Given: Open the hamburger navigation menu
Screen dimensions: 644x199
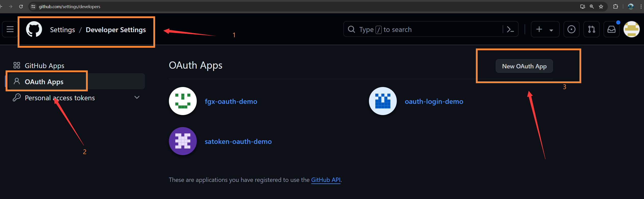Looking at the screenshot, I should pyautogui.click(x=10, y=29).
